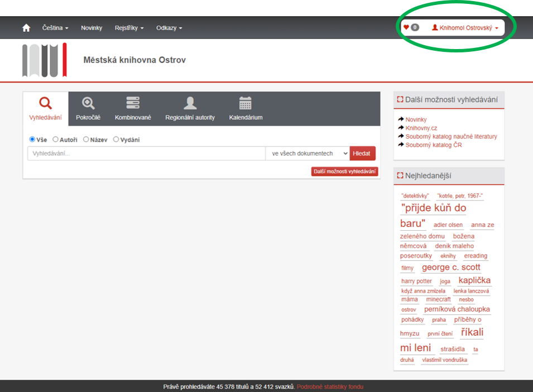Open the 've všech dokumentech' combo box
533x392 pixels.
pos(308,153)
